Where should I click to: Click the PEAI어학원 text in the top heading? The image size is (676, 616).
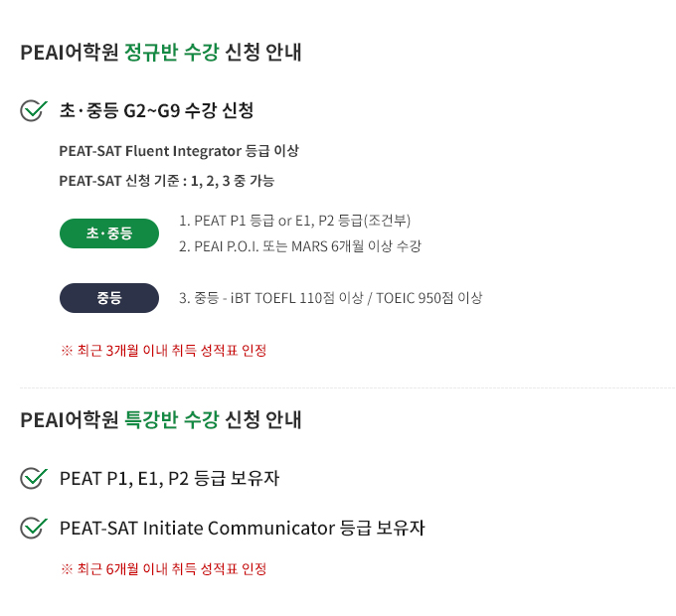click(x=70, y=52)
